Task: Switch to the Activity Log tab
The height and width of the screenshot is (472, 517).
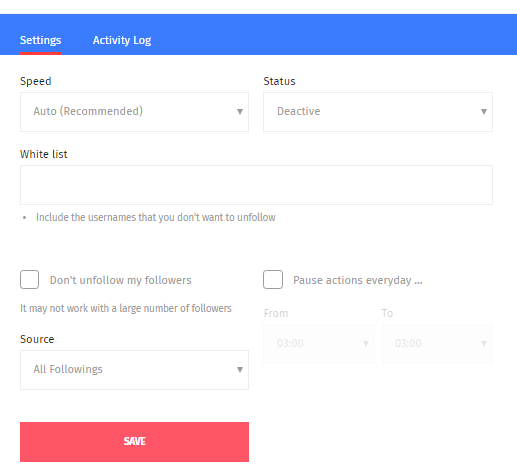Action: [122, 40]
